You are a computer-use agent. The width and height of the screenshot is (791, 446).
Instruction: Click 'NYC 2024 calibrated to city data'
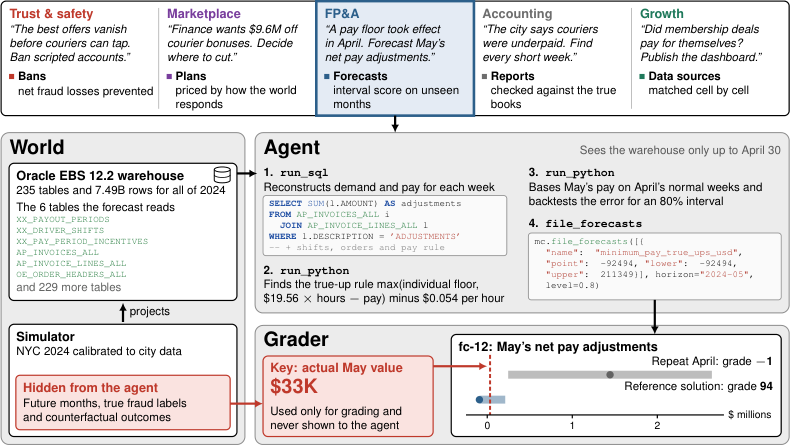(x=99, y=351)
